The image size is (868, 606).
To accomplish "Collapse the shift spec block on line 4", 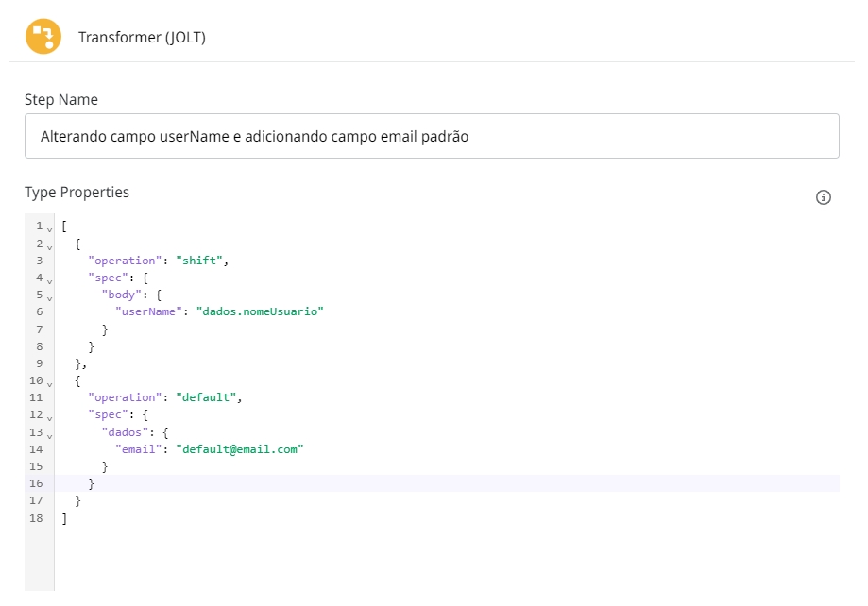I will click(49, 279).
